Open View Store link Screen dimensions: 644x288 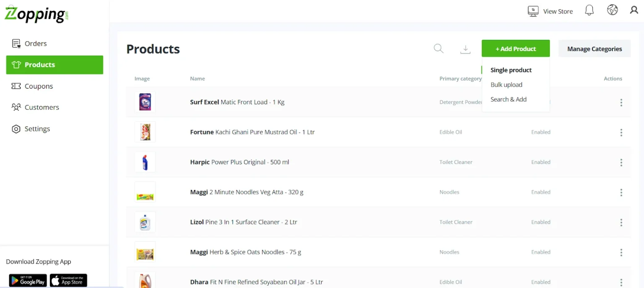point(558,11)
